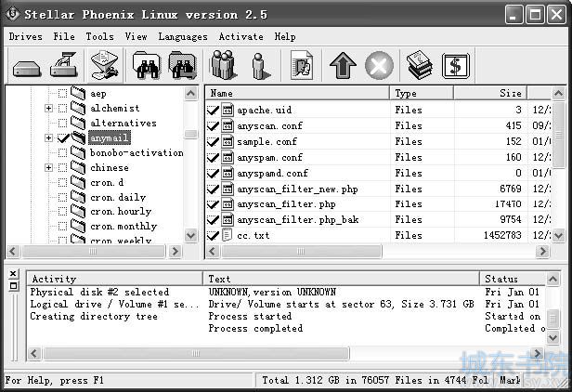
Task: Click the Activity column header in log
Action: 115,279
